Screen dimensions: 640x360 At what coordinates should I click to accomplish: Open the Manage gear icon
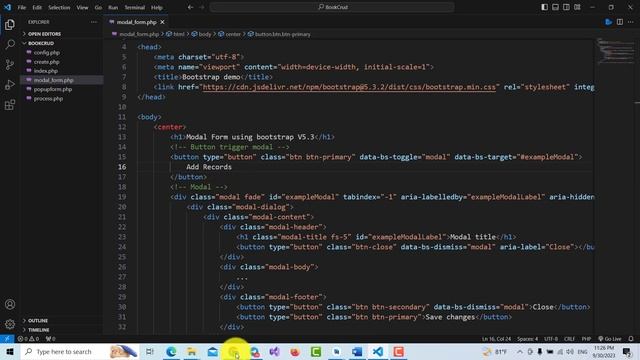pos(10,324)
